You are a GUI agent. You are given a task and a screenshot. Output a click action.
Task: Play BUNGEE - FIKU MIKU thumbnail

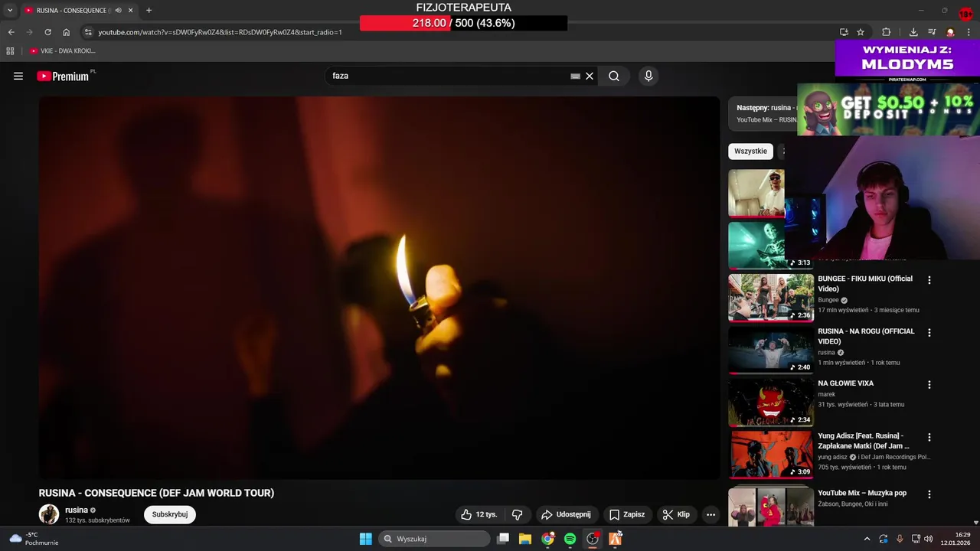(x=770, y=298)
